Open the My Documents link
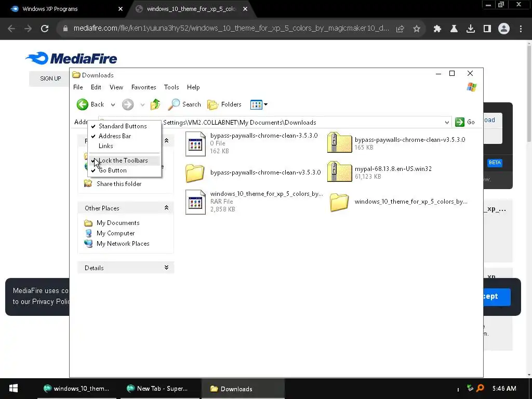This screenshot has width=532, height=399. (x=118, y=223)
